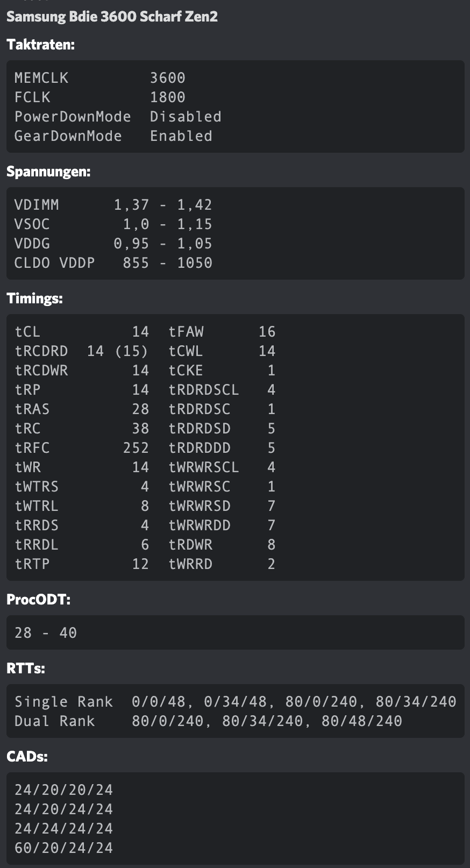
Task: Click the Spannungen heading
Action: (x=48, y=172)
